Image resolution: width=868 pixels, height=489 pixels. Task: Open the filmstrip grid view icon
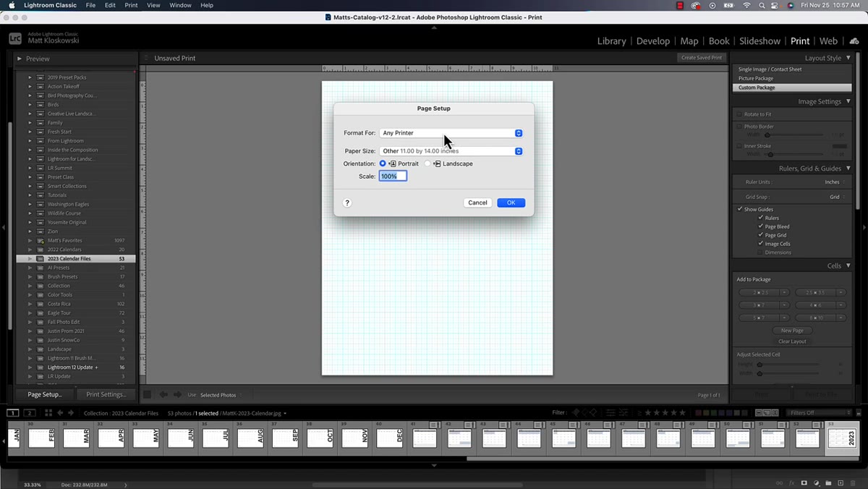point(48,412)
